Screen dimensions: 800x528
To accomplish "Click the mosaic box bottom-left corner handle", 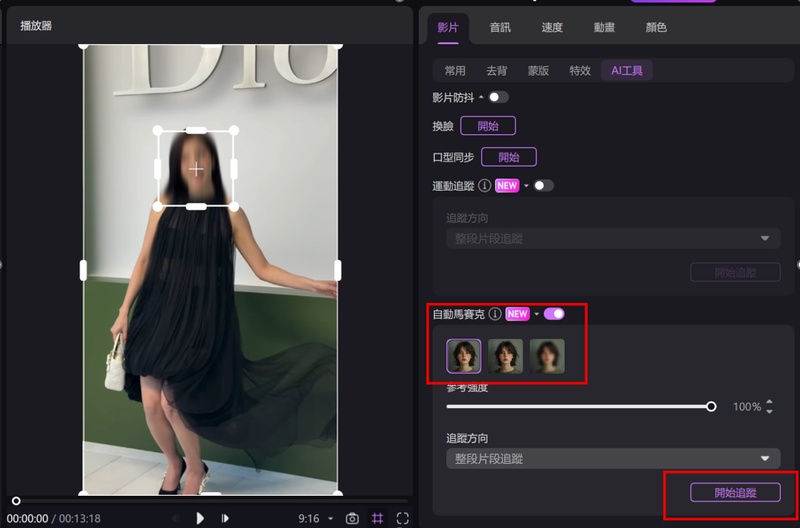I will click(158, 207).
